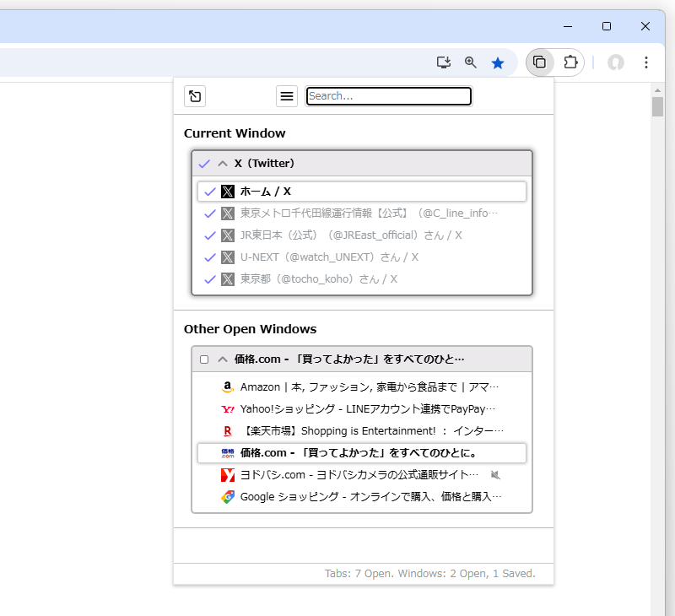Click the page vertical scrollbar thumb
This screenshot has height=616, width=675.
tap(657, 107)
